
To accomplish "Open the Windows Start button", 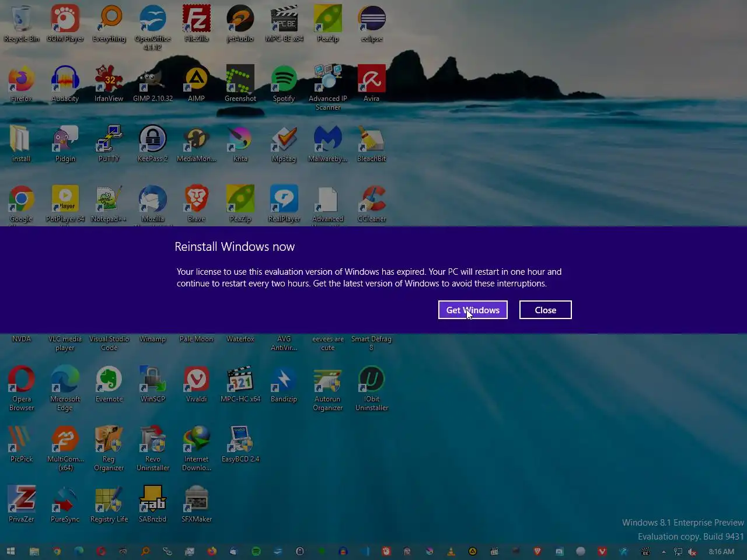I will pos(11,551).
